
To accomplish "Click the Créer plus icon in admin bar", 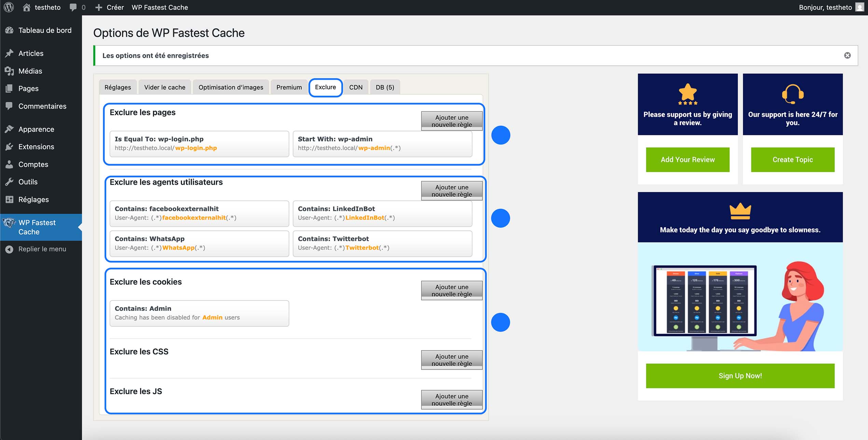I will point(99,7).
